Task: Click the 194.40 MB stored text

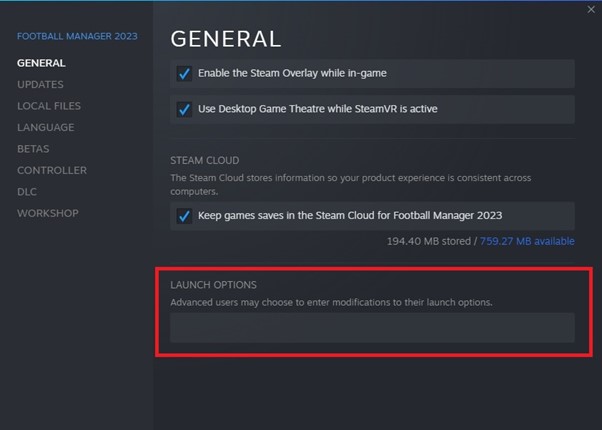Action: 430,241
